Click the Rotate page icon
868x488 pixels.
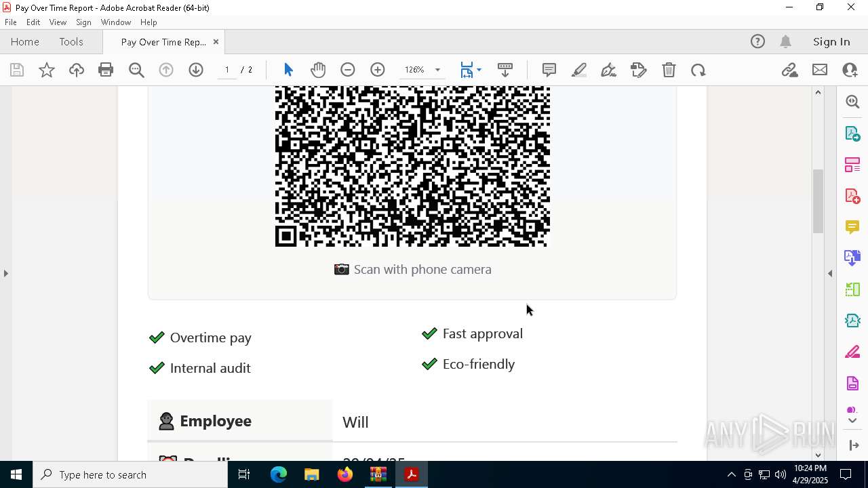(x=698, y=70)
